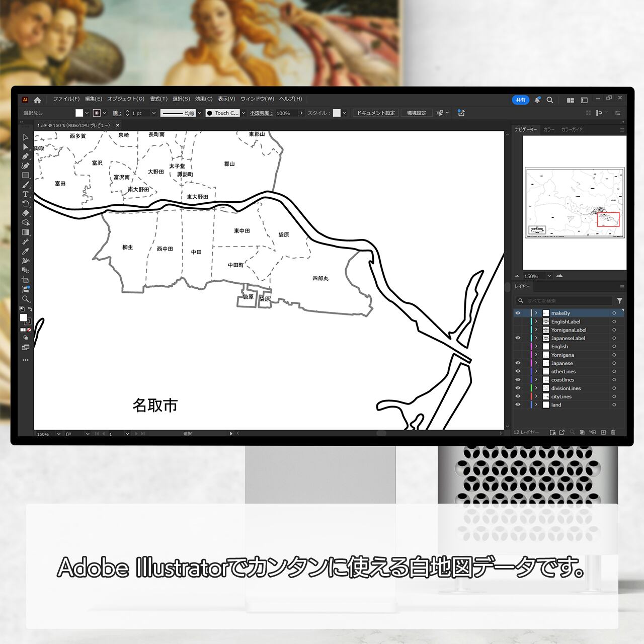Open 環境設定 preferences

[417, 113]
